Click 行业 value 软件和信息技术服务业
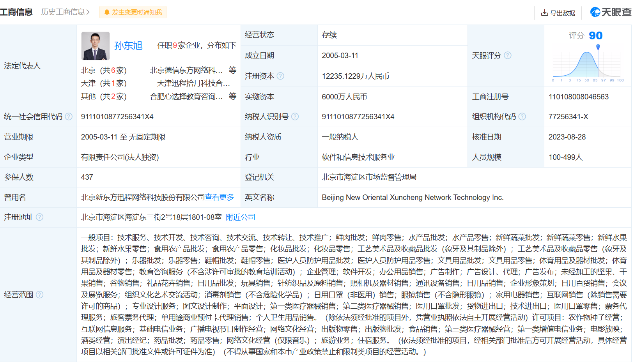The width and height of the screenshot is (634, 364). [x=358, y=157]
